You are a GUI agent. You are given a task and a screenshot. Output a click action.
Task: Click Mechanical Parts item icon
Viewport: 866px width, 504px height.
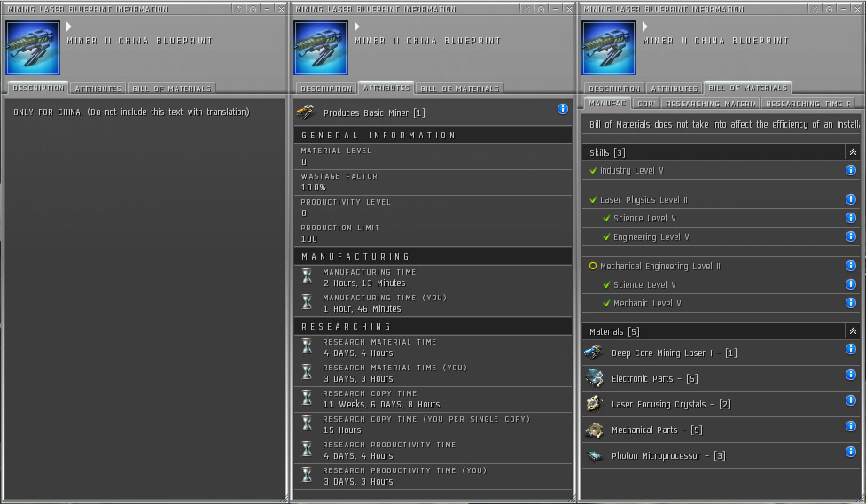point(594,430)
